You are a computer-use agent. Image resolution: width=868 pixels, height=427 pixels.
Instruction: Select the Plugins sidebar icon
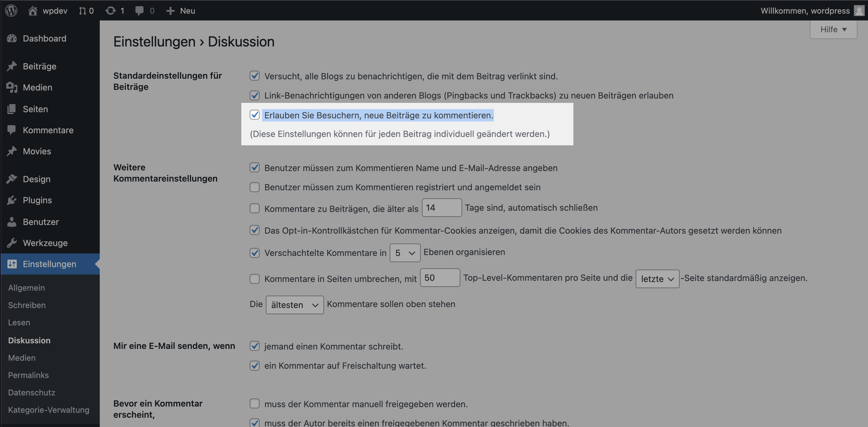[x=12, y=200]
